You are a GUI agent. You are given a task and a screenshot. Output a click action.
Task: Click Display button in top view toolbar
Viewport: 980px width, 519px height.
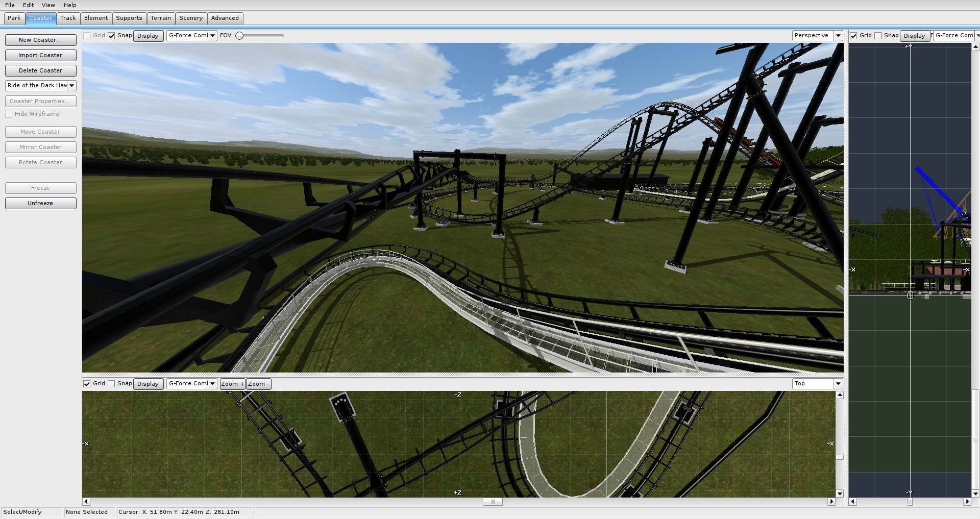coord(148,384)
